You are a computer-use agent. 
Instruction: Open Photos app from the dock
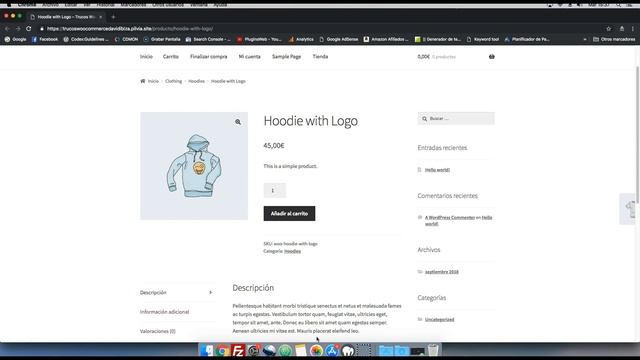316,351
